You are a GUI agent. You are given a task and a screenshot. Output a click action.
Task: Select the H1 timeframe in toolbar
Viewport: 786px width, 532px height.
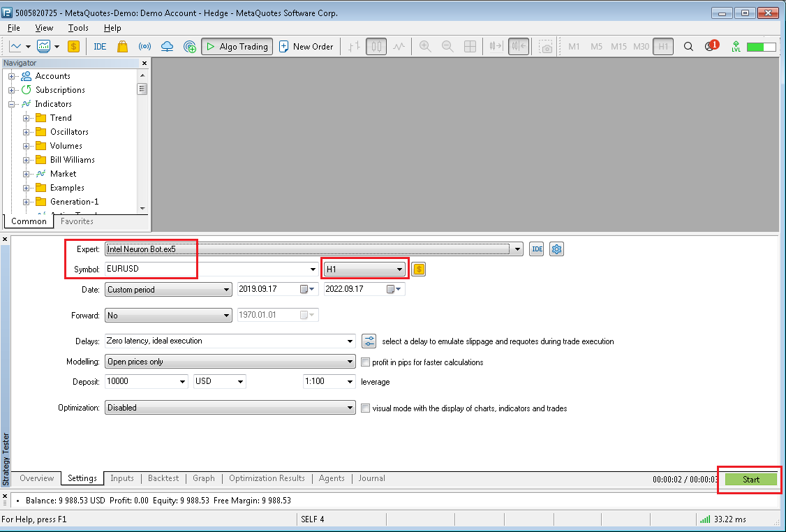click(x=663, y=47)
